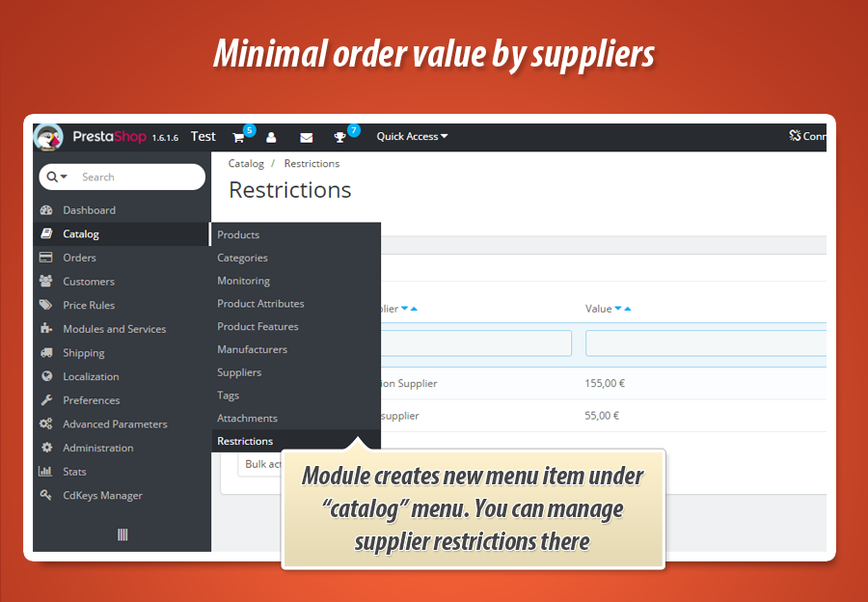Click the PrestaShop logo avatar
Viewport: 868px width, 602px height.
(48, 137)
